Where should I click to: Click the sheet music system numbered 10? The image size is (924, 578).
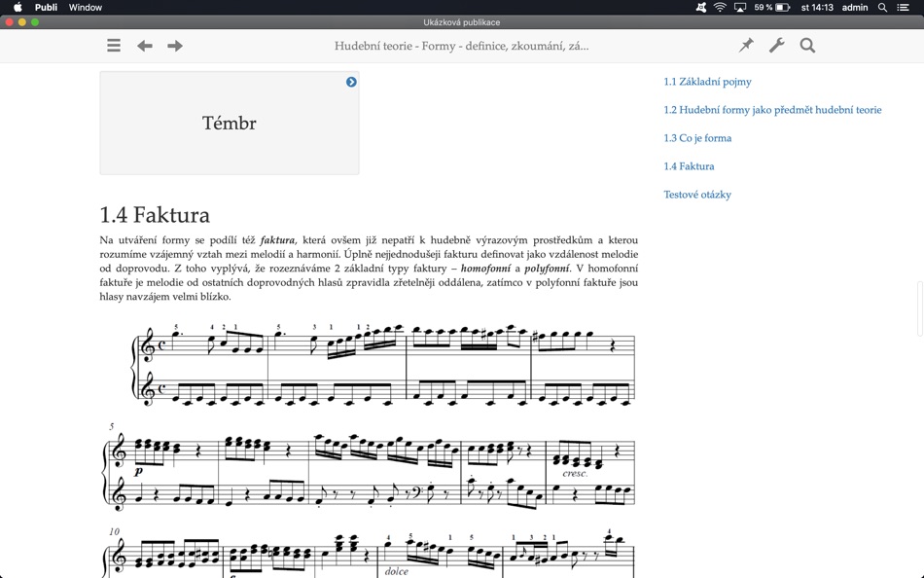click(x=370, y=552)
